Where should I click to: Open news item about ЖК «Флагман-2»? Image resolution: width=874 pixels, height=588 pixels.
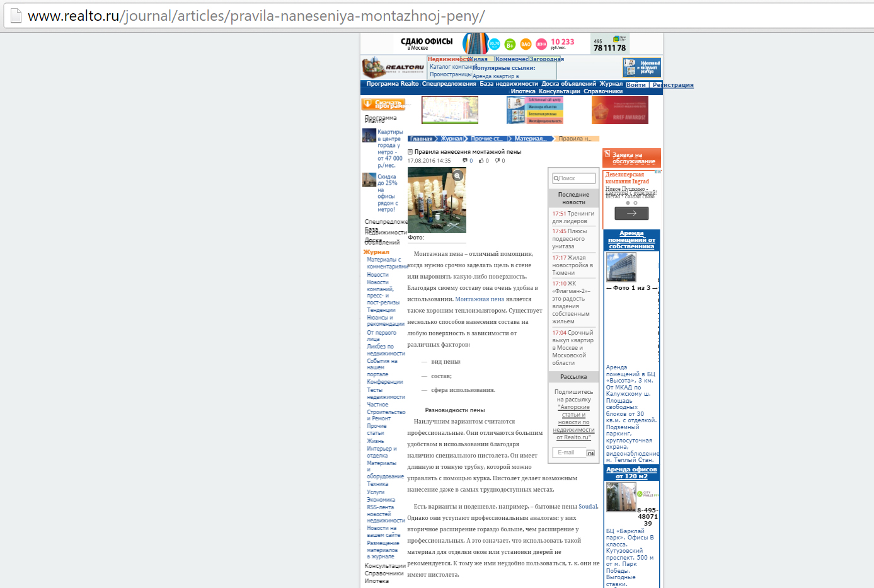point(572,303)
